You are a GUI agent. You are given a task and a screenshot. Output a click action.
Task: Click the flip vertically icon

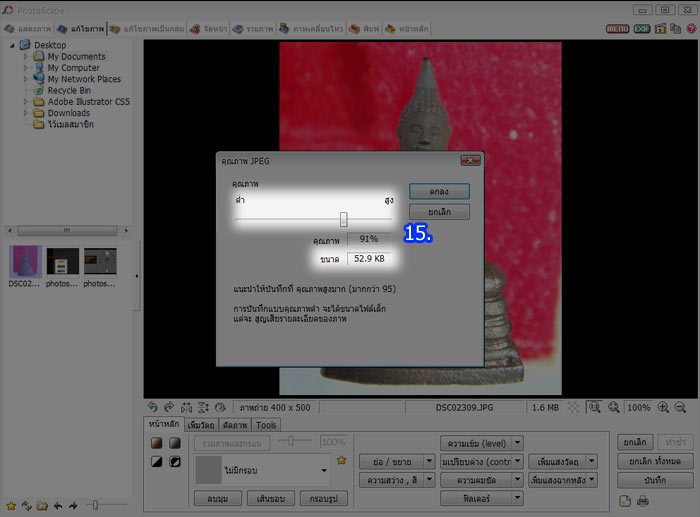[x=203, y=407]
